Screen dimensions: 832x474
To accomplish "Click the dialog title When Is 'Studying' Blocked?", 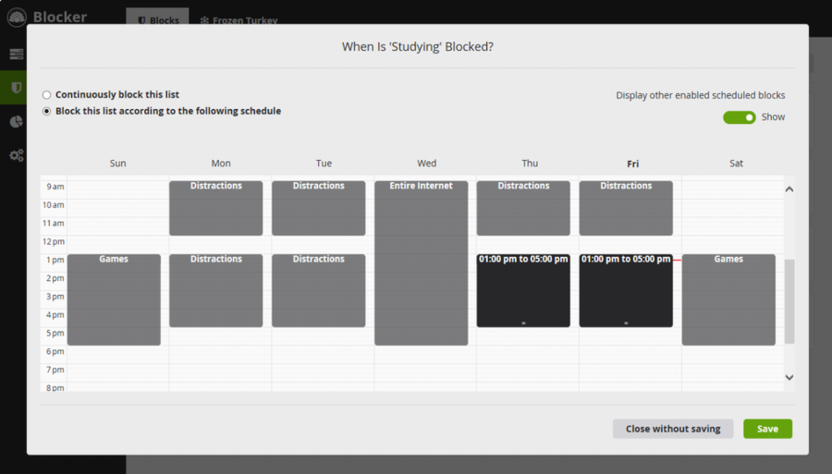I will (x=418, y=47).
